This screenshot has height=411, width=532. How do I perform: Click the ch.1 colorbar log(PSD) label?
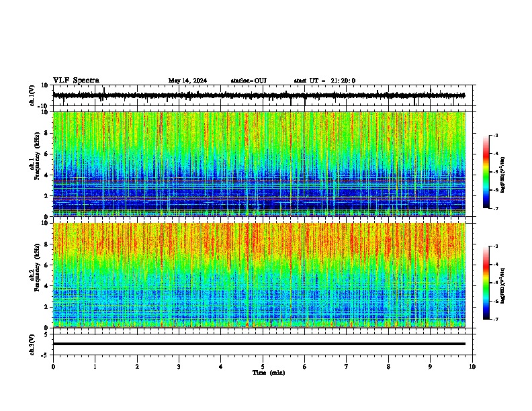pos(502,175)
